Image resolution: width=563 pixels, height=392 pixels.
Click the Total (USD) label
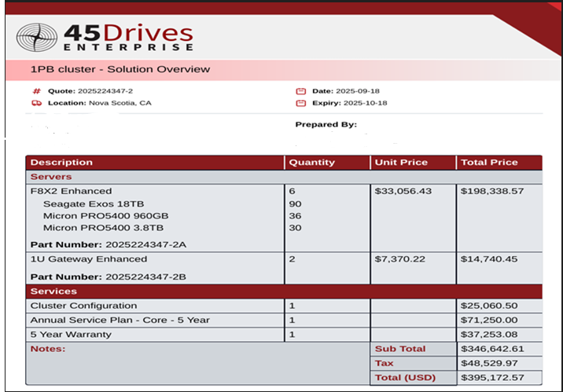pos(405,378)
